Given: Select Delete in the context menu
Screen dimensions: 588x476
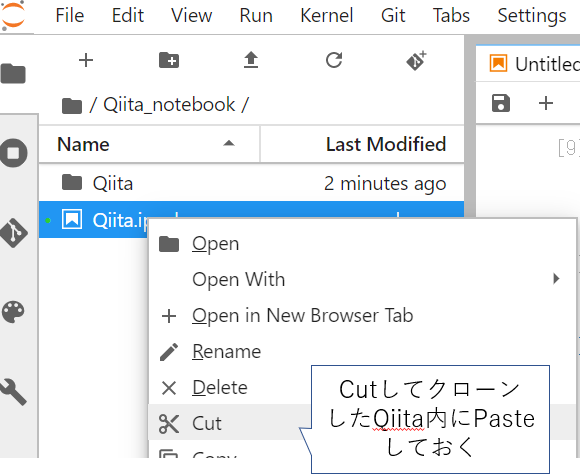Looking at the screenshot, I should point(220,387).
